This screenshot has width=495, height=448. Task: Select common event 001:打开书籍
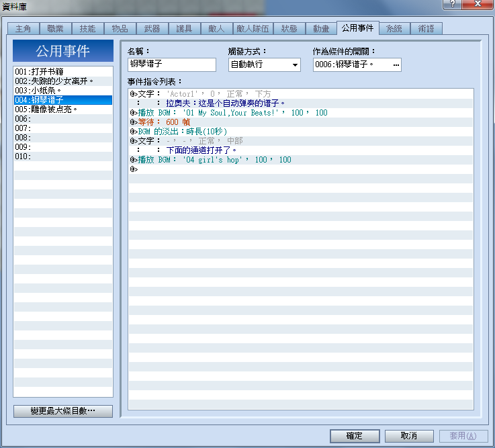click(x=63, y=72)
